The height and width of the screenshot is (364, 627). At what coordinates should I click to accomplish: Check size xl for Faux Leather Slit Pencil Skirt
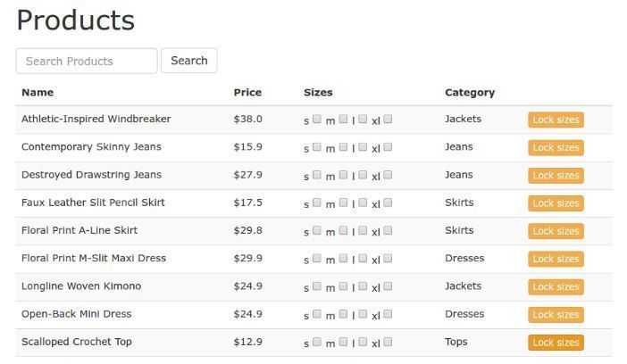(388, 203)
